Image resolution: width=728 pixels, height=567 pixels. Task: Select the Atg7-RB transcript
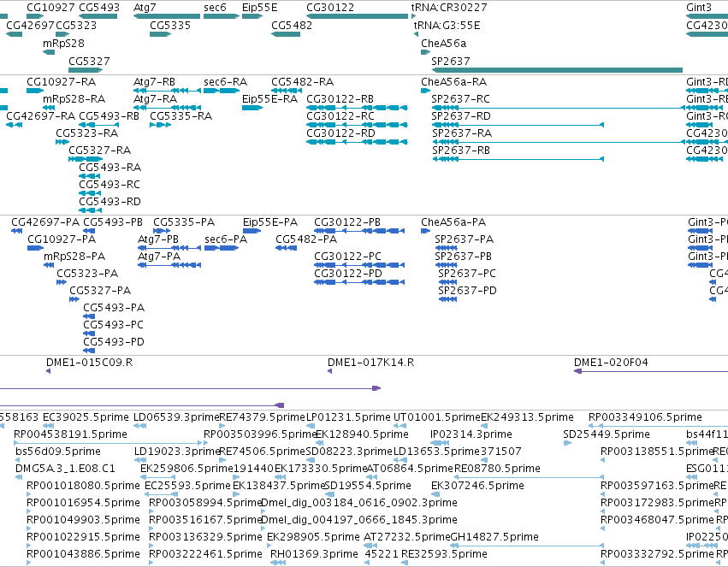pyautogui.click(x=167, y=91)
